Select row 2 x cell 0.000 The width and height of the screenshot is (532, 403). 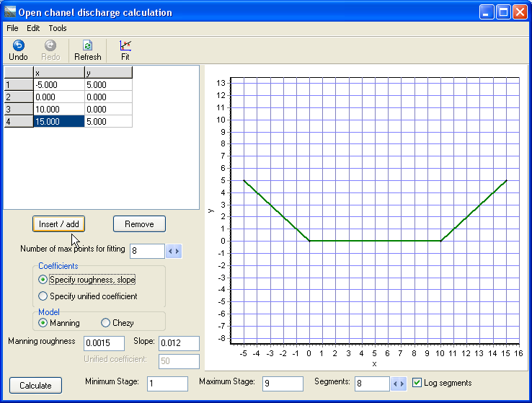[59, 97]
